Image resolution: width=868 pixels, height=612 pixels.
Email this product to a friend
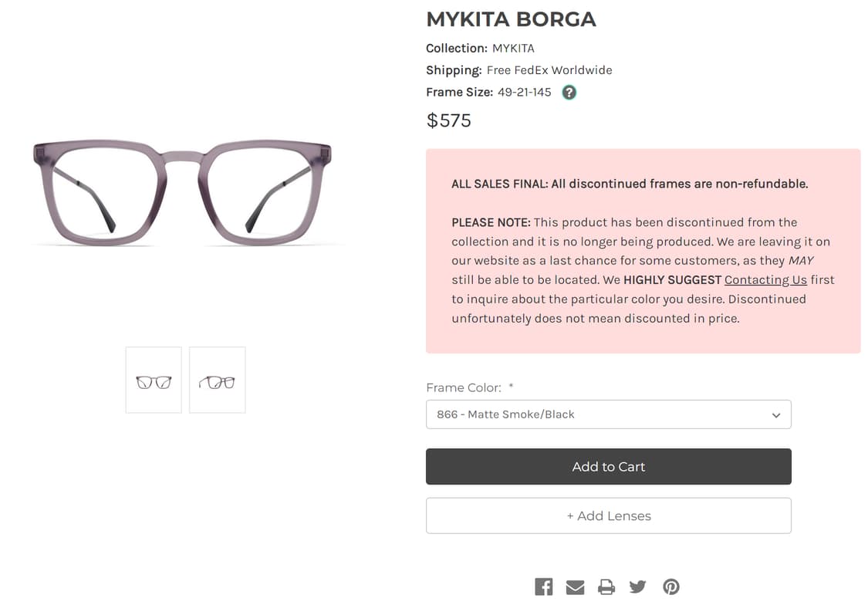(575, 587)
